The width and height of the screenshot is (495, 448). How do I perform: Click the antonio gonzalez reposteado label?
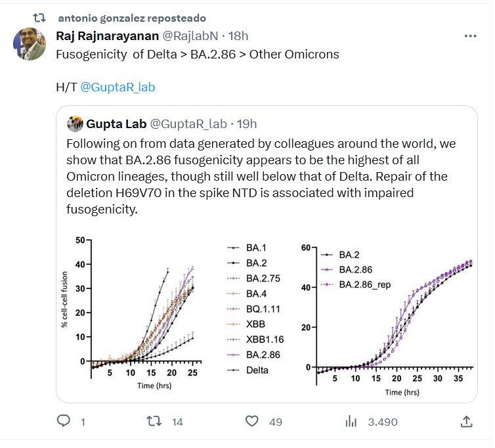pyautogui.click(x=131, y=18)
